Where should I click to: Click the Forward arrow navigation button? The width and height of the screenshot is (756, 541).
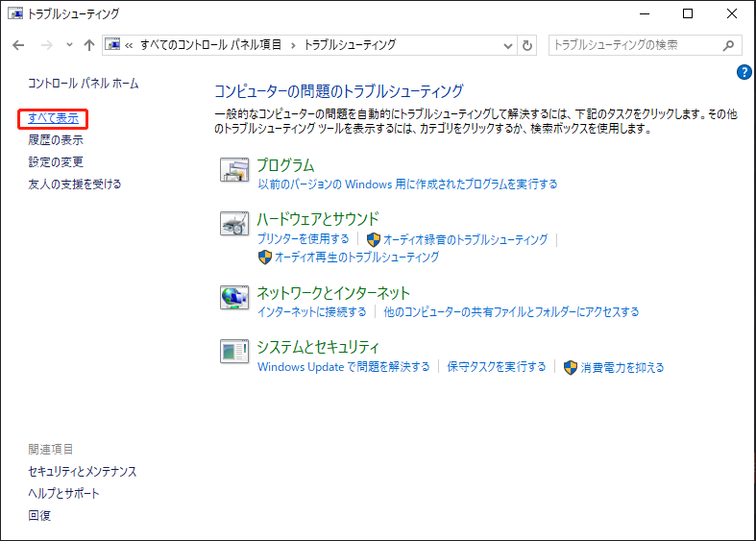(x=47, y=45)
